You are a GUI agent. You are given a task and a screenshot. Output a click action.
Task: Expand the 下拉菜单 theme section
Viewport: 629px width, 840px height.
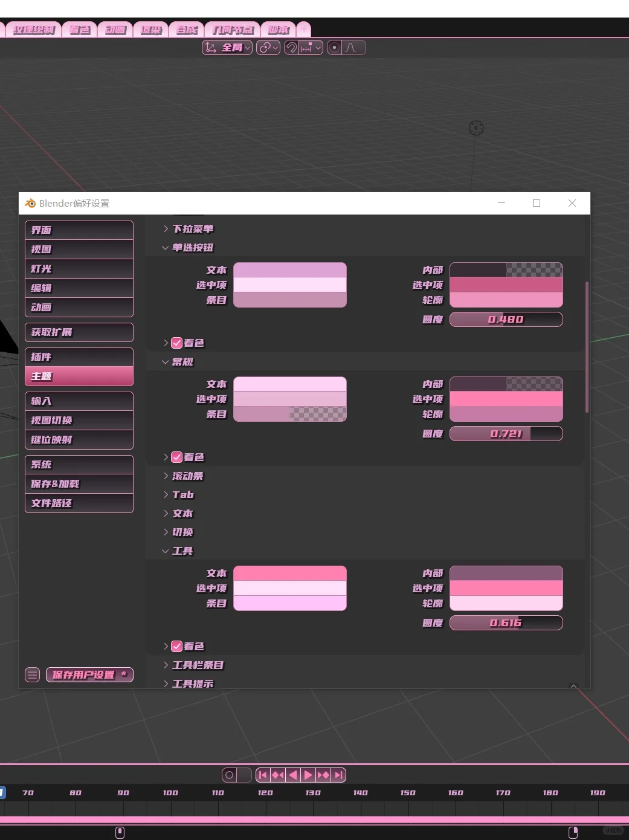pos(188,229)
